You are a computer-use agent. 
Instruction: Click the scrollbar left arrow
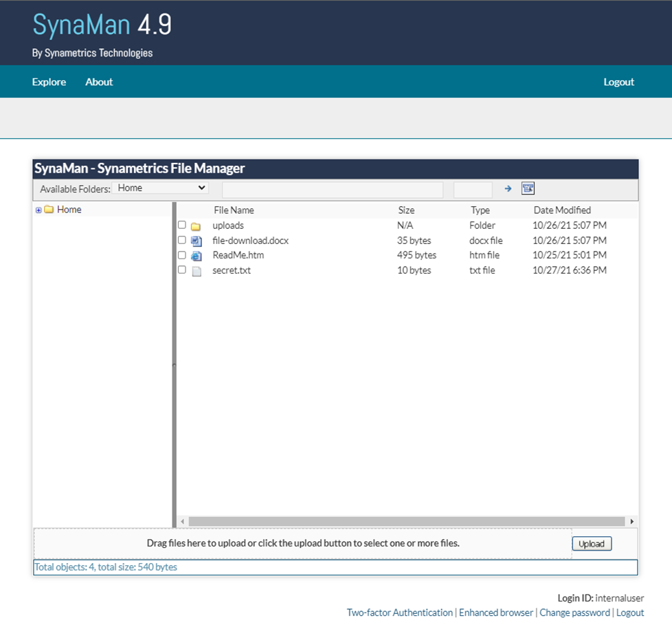click(x=183, y=521)
